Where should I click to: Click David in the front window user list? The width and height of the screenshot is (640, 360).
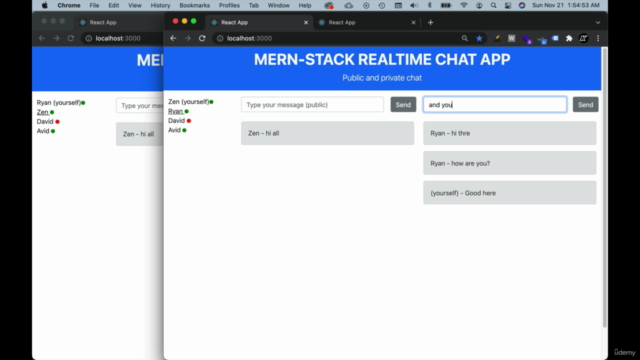176,120
